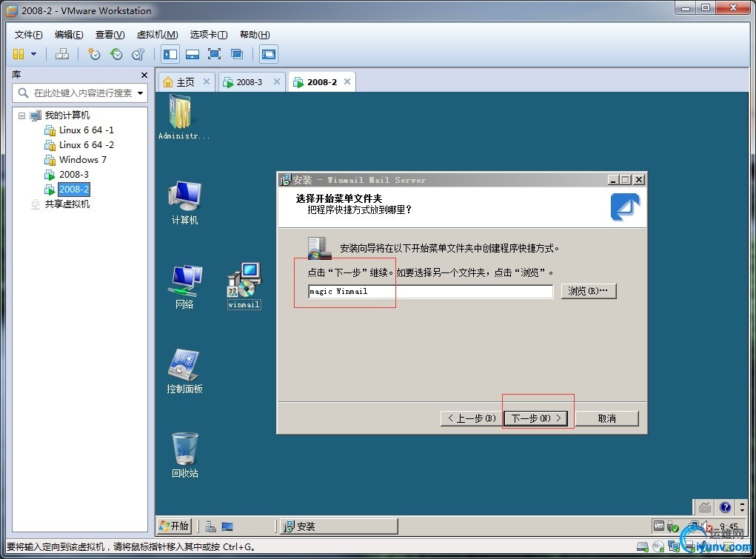Click the 安装 taskbar button

pos(339,526)
